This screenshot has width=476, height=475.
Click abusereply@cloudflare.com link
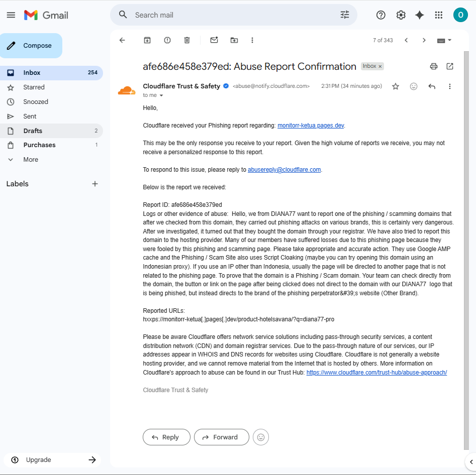[284, 170]
